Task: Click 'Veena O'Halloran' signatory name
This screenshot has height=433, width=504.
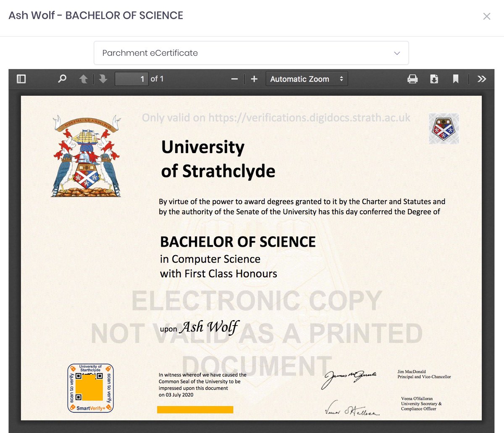Action: [417, 399]
